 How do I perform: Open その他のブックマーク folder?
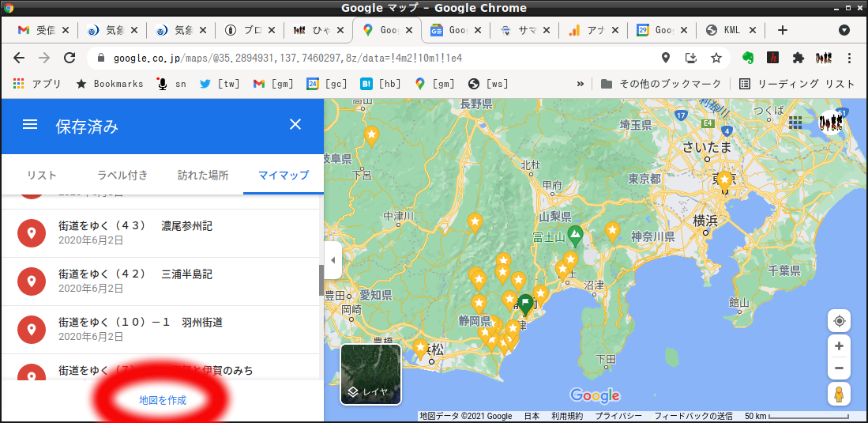(x=661, y=84)
